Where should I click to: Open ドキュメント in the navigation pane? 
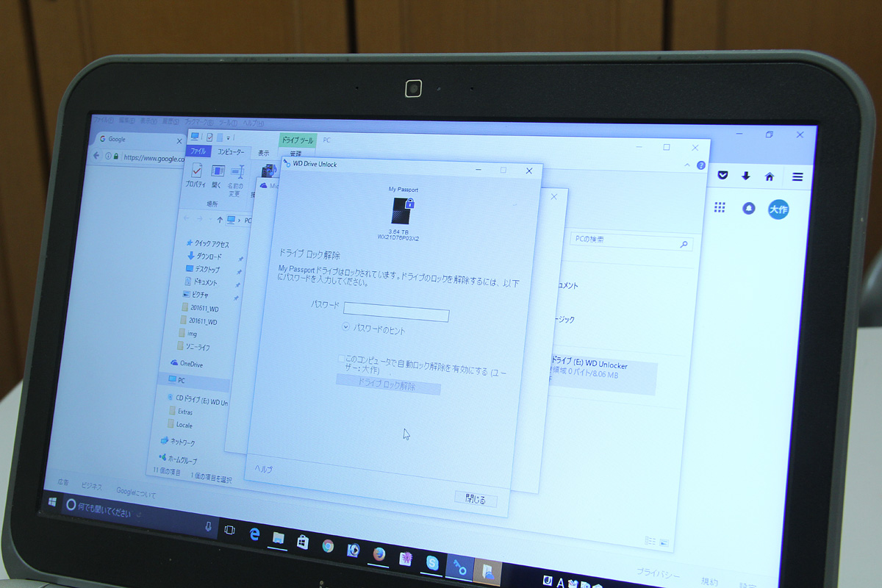point(201,282)
